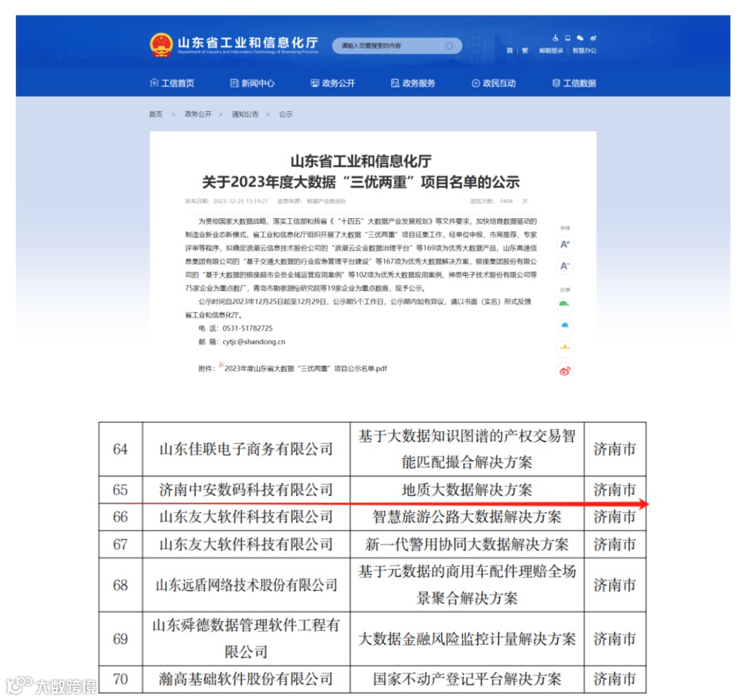Select 山东舜德数据管理软件工程有限公司 cell
This screenshot has height=700, width=741.
246,639
